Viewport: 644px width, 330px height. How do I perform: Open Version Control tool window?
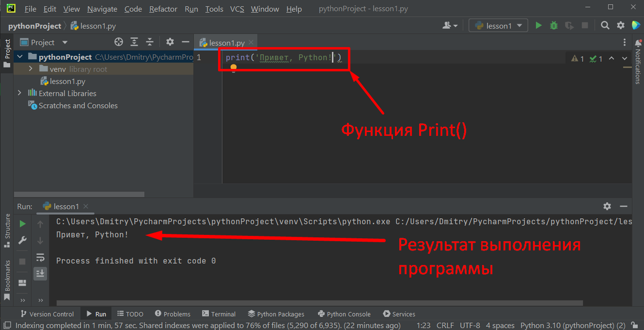47,314
